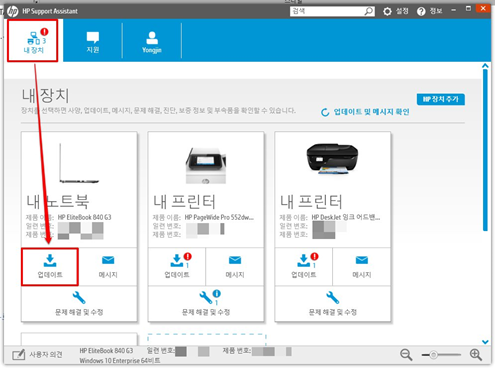Open 문제 해결 및 수정 for DeskJet printer
Viewport: 495px width, 368px height.
(x=333, y=303)
